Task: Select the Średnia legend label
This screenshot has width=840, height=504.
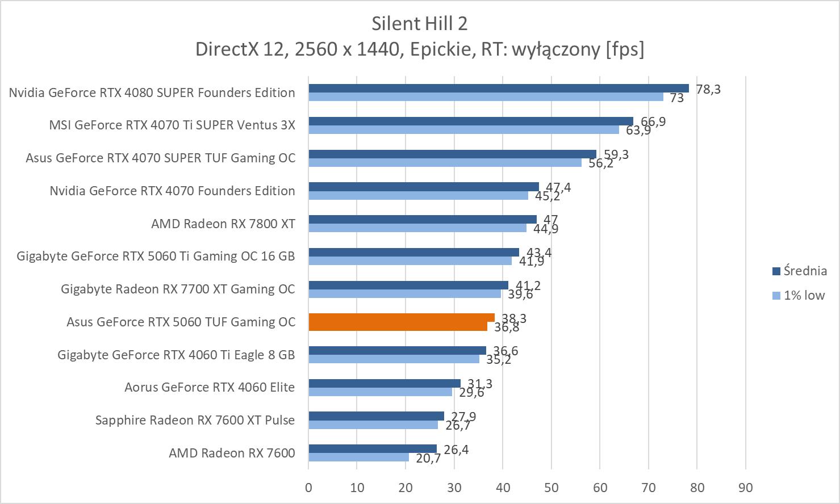Action: pyautogui.click(x=805, y=271)
